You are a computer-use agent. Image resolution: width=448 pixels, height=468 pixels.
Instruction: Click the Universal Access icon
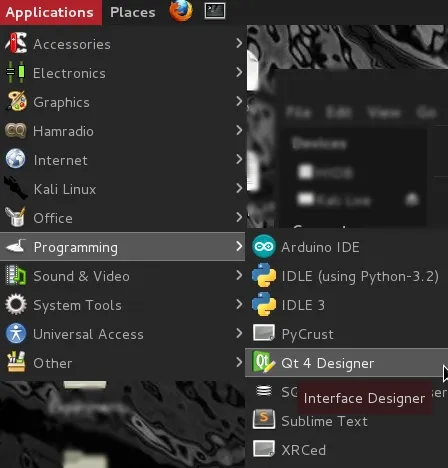[15, 333]
